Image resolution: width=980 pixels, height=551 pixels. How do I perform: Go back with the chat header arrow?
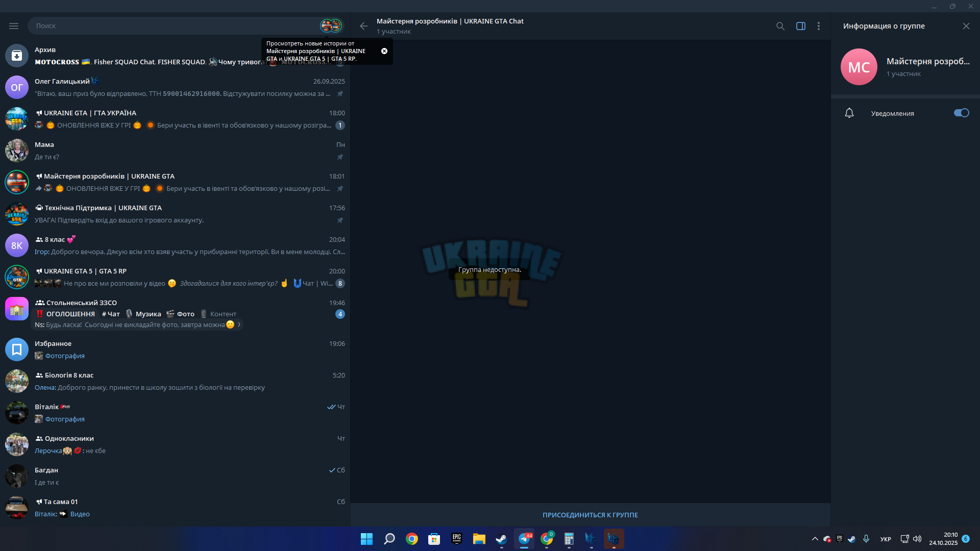point(363,26)
